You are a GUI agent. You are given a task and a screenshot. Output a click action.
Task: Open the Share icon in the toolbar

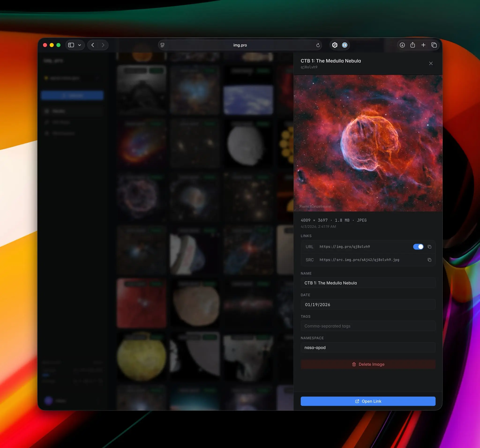tap(413, 45)
